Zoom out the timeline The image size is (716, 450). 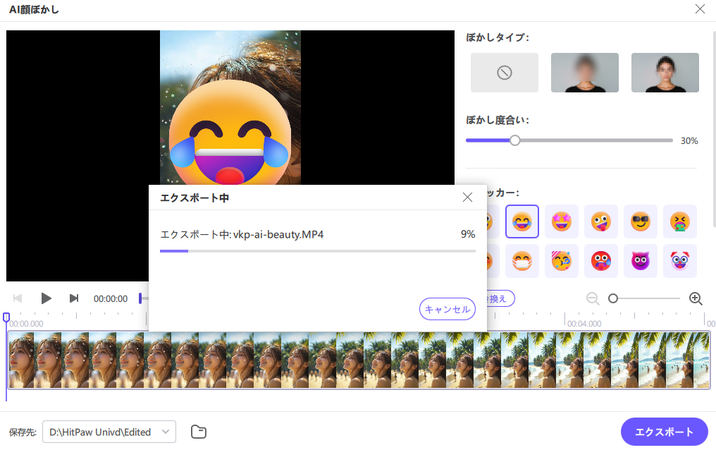point(592,299)
